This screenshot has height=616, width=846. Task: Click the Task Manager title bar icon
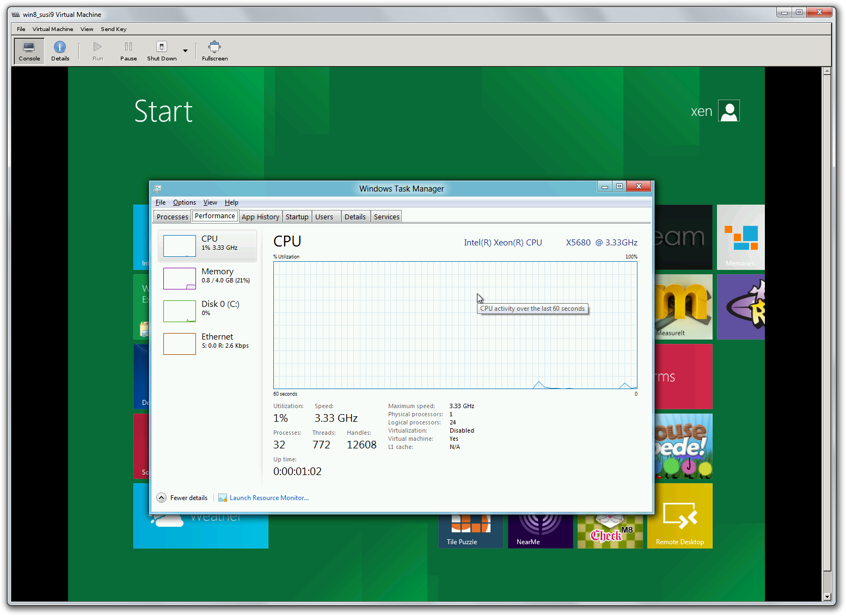coord(157,188)
